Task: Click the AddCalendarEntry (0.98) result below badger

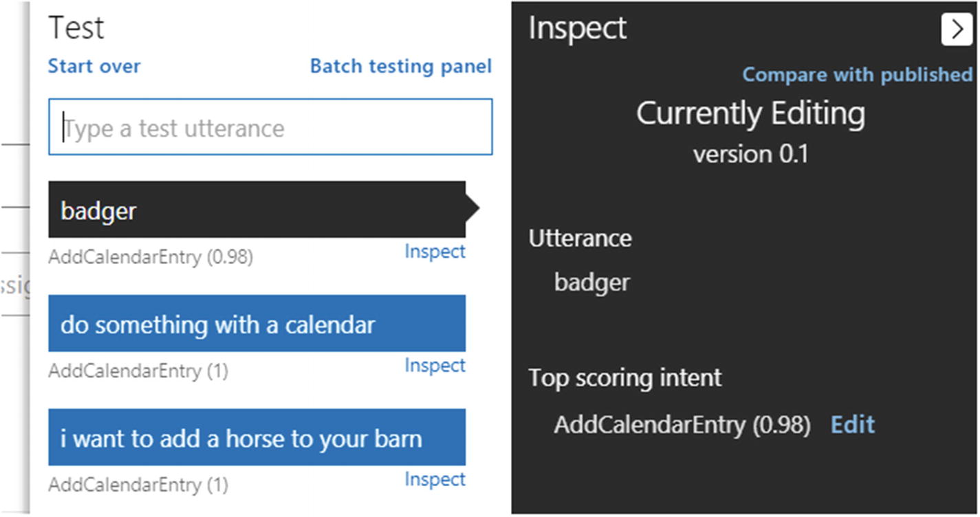Action: [151, 257]
